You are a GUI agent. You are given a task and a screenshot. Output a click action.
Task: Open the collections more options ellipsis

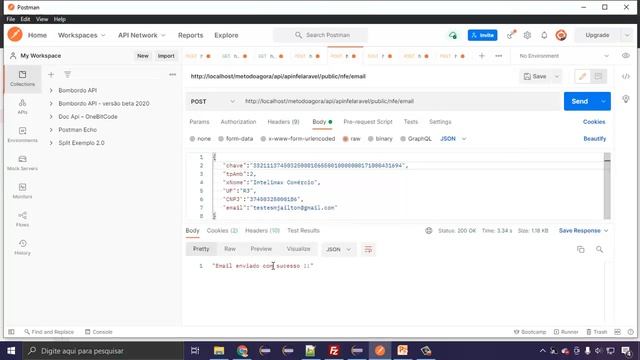[172, 75]
